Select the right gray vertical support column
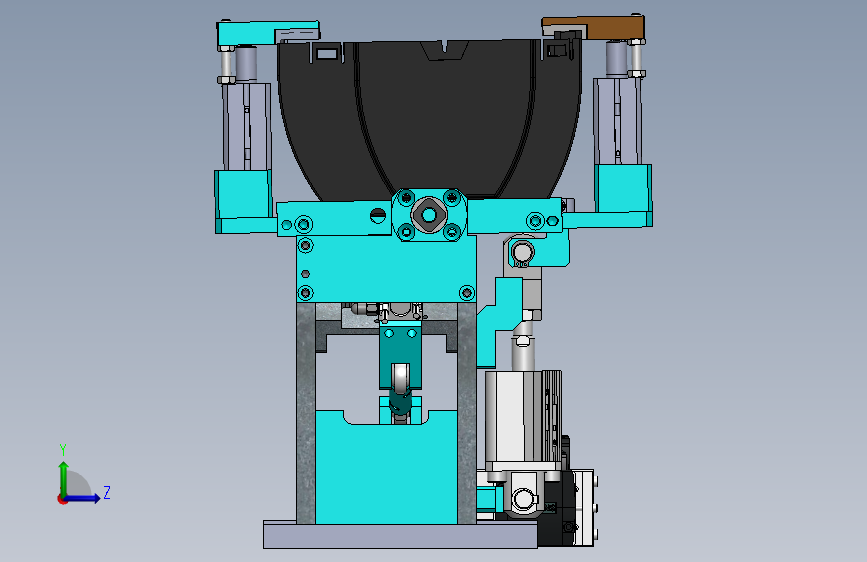The image size is (867, 562). [467, 413]
